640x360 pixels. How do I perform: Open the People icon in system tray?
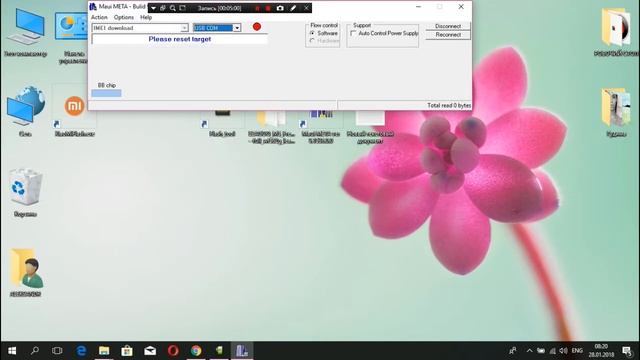pos(513,351)
